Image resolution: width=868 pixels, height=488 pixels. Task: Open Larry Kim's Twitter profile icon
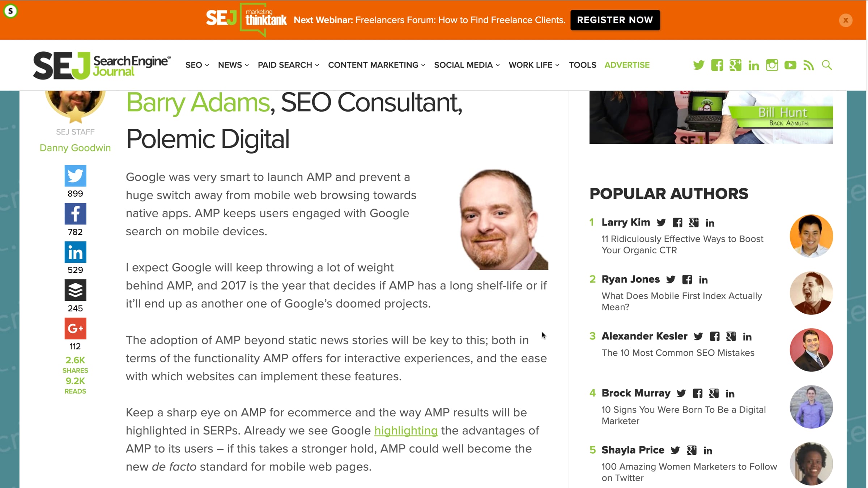pyautogui.click(x=661, y=223)
